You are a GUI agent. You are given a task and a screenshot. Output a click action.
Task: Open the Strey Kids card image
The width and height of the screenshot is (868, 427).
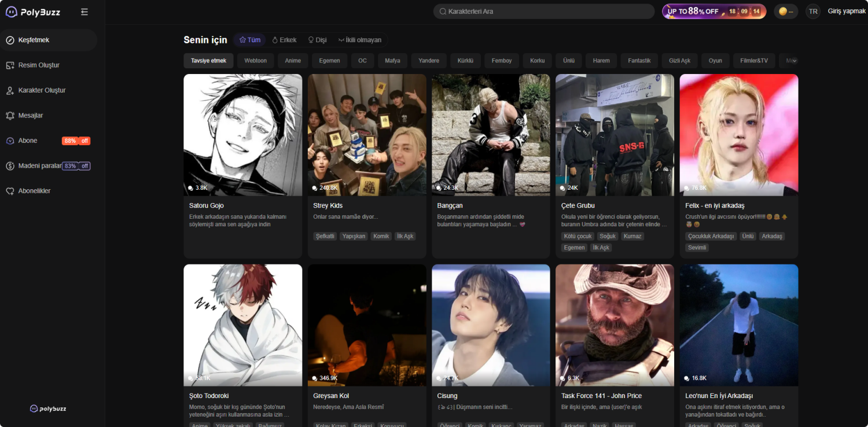tap(367, 135)
